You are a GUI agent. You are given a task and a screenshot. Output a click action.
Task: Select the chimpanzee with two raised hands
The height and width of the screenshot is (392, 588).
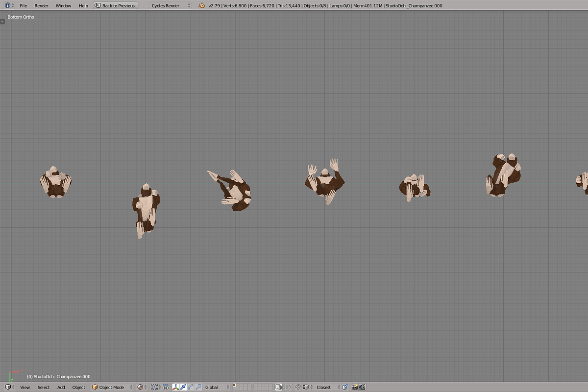pyautogui.click(x=325, y=181)
